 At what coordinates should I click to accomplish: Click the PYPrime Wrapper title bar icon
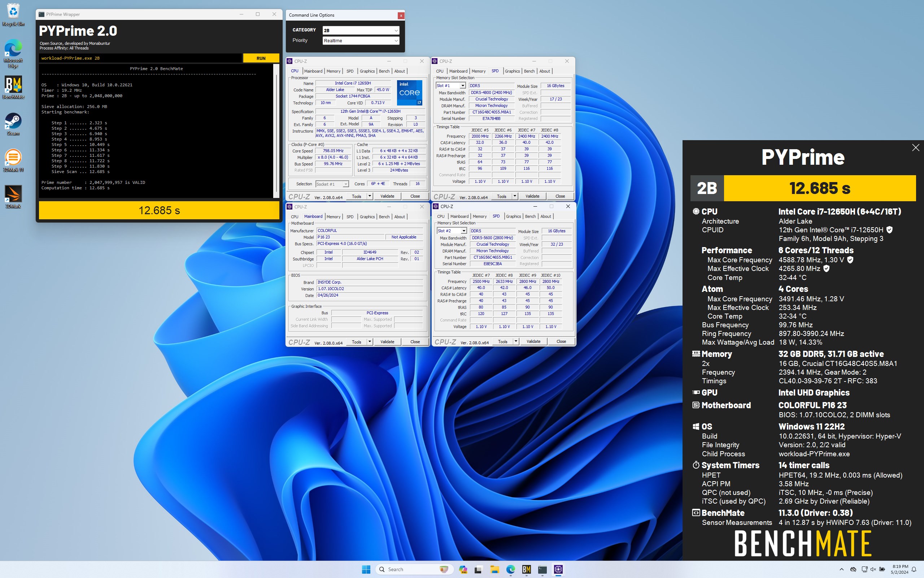pyautogui.click(x=42, y=14)
